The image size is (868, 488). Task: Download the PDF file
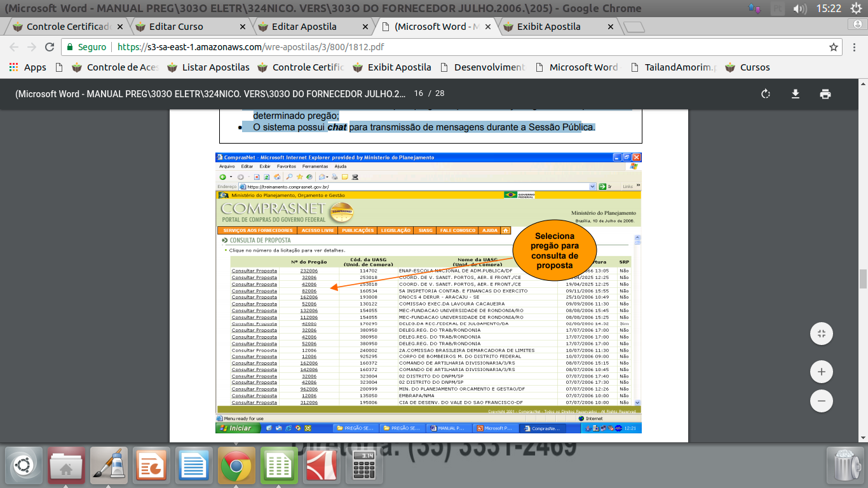(x=795, y=94)
